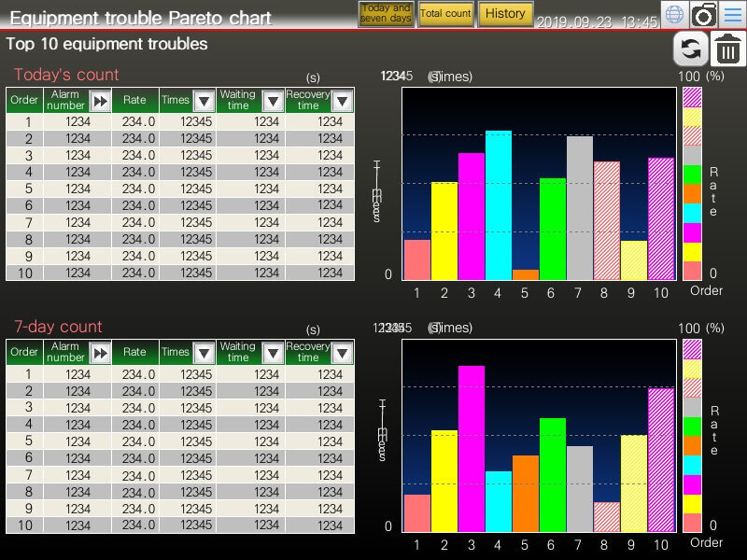The width and height of the screenshot is (747, 560).
Task: Select row 5 in Today's count table
Action: click(180, 189)
